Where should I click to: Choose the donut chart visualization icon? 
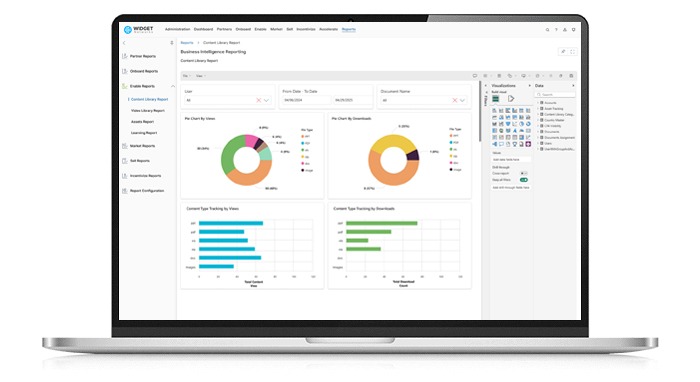[x=528, y=124]
